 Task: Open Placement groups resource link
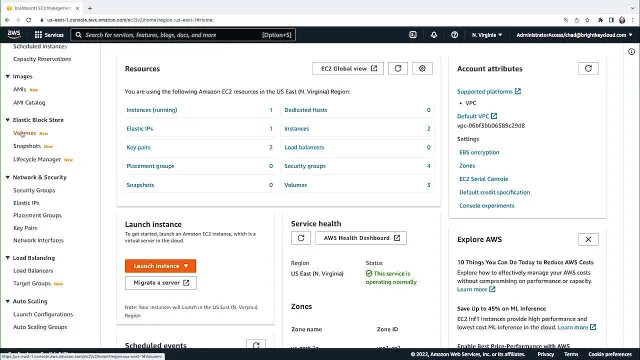pos(150,166)
